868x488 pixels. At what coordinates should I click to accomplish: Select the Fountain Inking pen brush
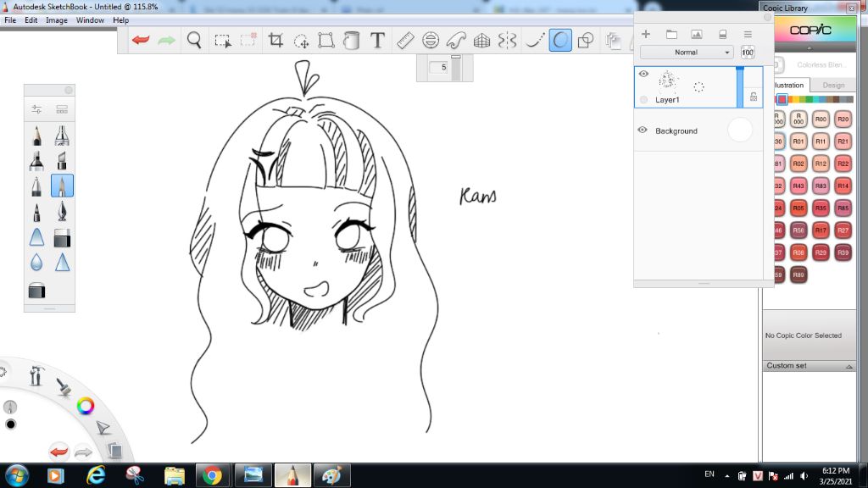click(x=62, y=212)
